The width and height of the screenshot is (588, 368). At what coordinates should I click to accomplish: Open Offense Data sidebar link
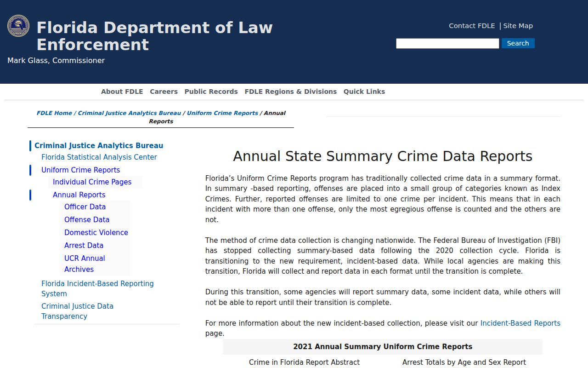coord(87,220)
